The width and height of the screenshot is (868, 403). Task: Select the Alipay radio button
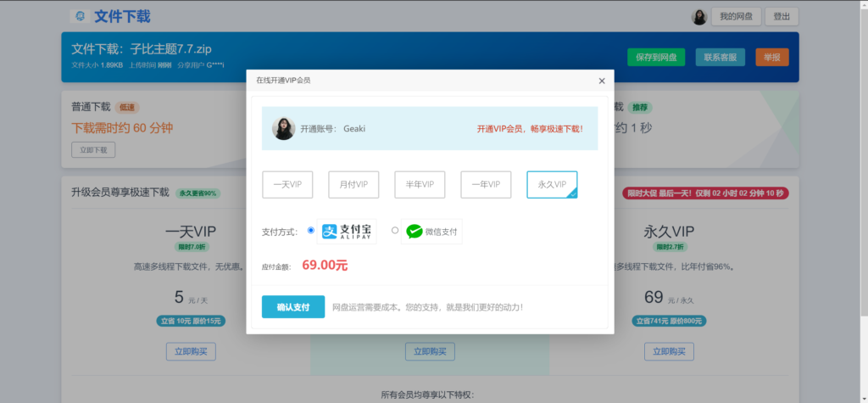311,230
